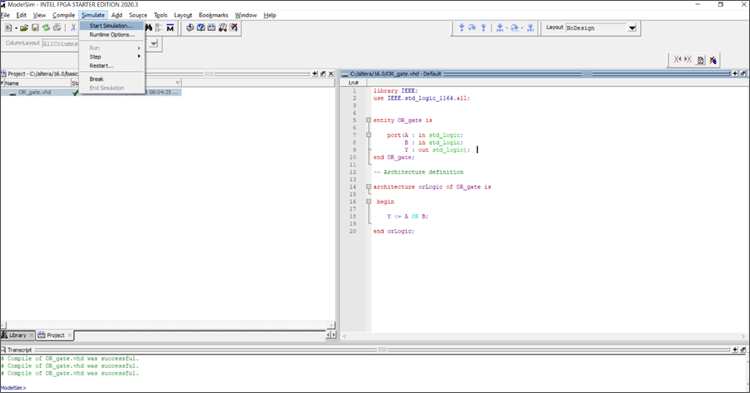Screen dimensions: 750x393
Task: Click code line 'Y <= A OR B;'
Action: click(x=408, y=216)
